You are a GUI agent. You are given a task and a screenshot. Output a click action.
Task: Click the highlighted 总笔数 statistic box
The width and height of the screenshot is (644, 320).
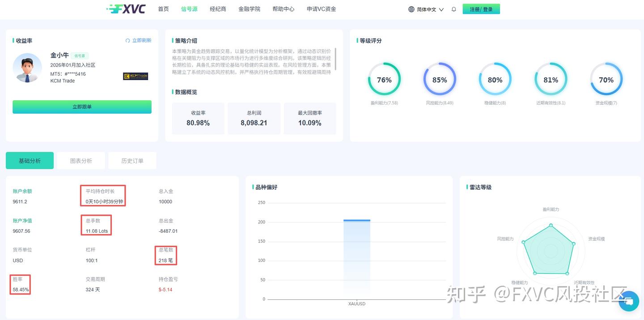click(166, 255)
